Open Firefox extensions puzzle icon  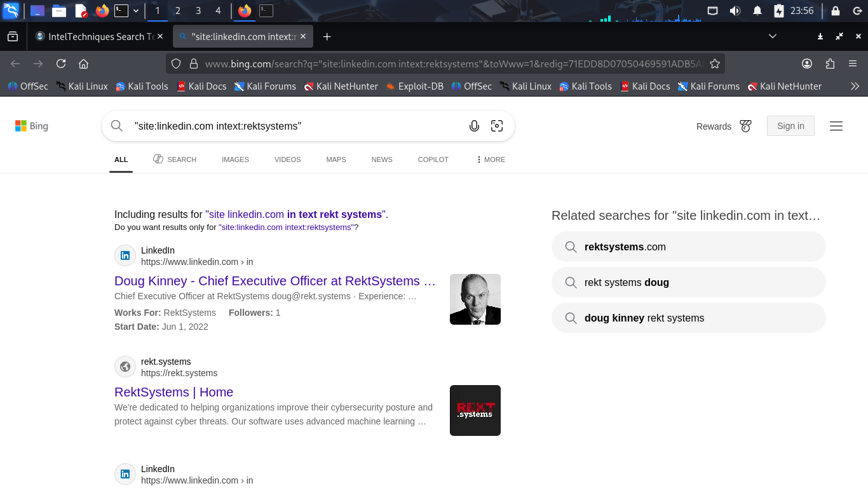point(830,64)
